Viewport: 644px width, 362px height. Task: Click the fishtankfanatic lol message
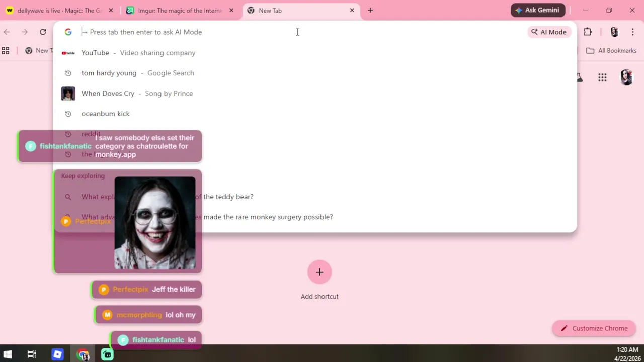pyautogui.click(x=156, y=340)
